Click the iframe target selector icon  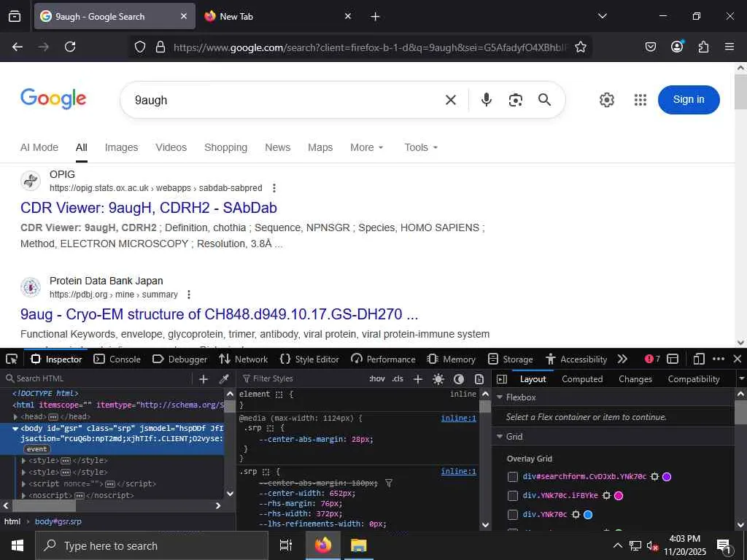point(672,359)
